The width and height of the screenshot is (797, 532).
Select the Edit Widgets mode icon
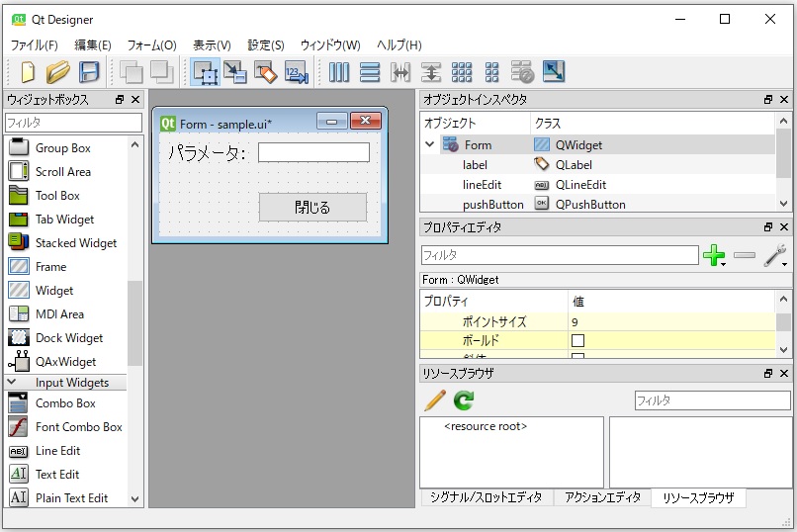pyautogui.click(x=206, y=71)
